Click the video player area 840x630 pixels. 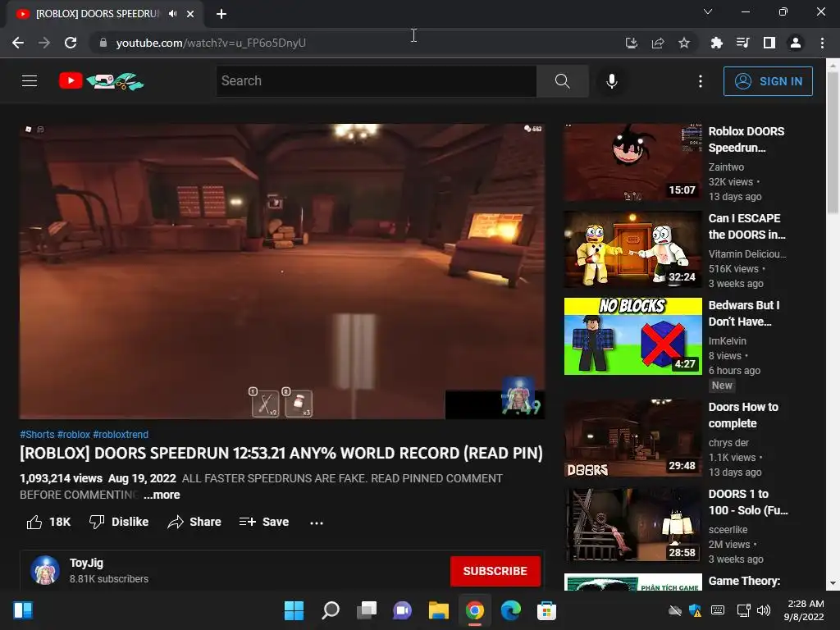(282, 272)
